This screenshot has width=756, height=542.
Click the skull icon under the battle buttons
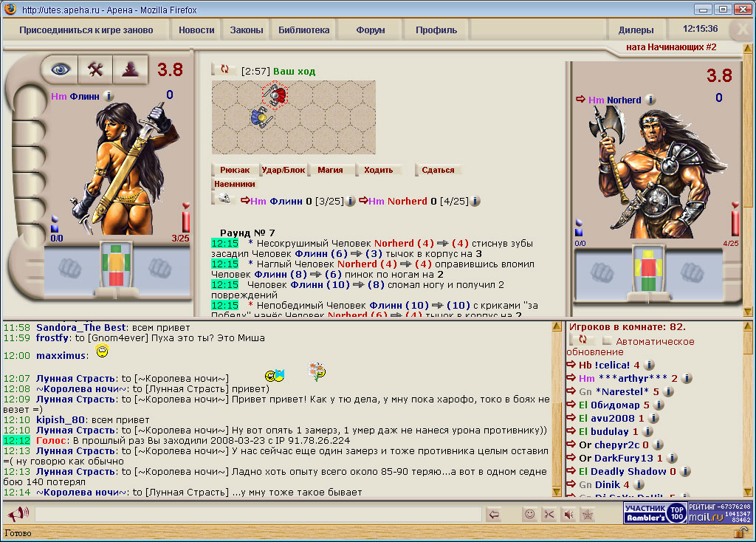point(224,198)
